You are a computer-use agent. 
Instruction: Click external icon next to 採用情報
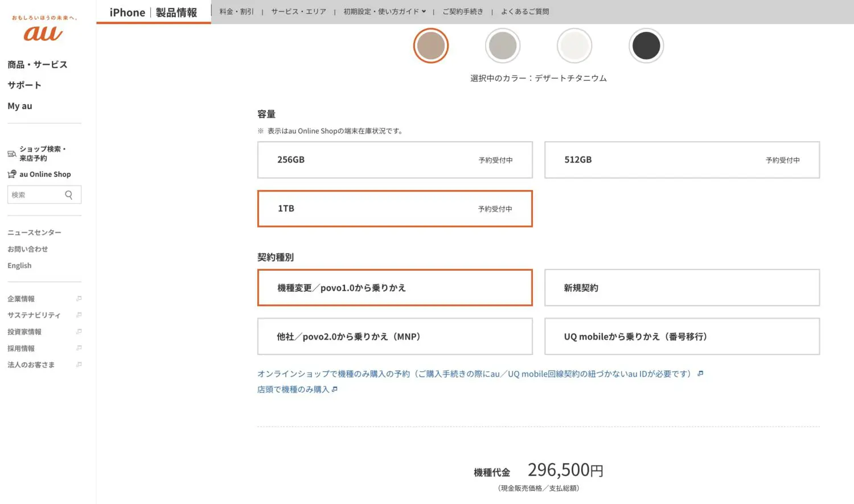coord(79,348)
